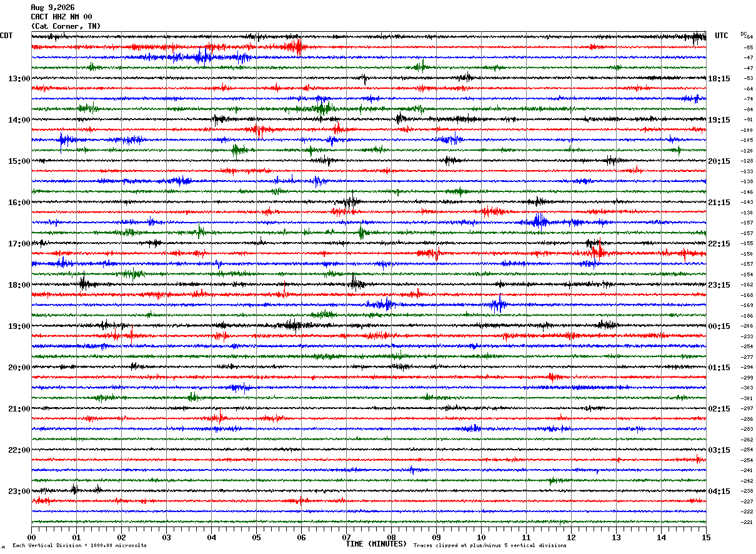The height and width of the screenshot is (554, 756).
Task: Click the '20:00' CDT time label
Action: [19, 368]
